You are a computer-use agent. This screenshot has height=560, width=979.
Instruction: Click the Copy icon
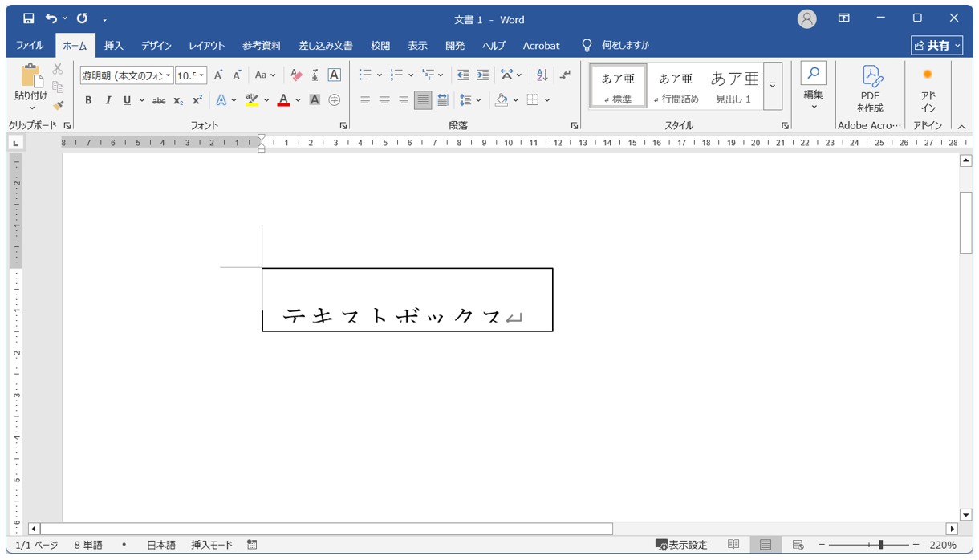[58, 87]
